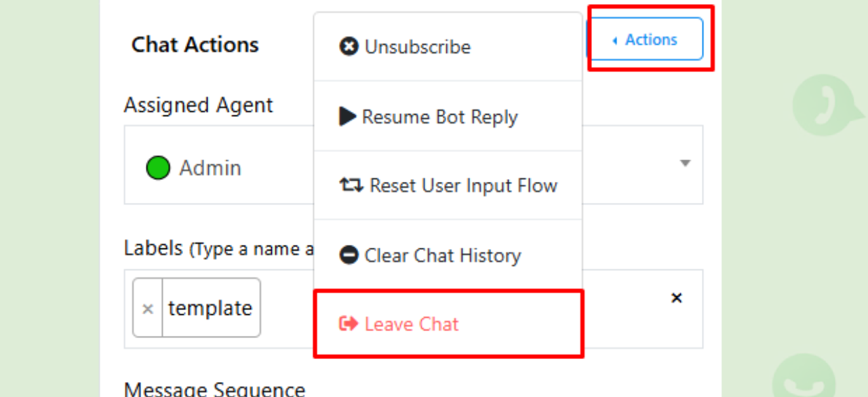868x397 pixels.
Task: Choose Resume Bot Reply menu text
Action: (439, 117)
